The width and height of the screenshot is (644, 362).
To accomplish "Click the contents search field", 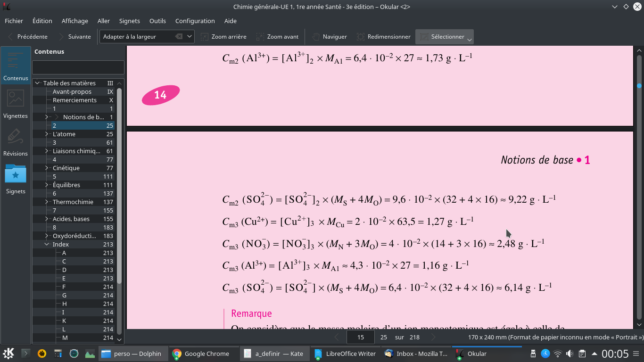I will pyautogui.click(x=78, y=67).
